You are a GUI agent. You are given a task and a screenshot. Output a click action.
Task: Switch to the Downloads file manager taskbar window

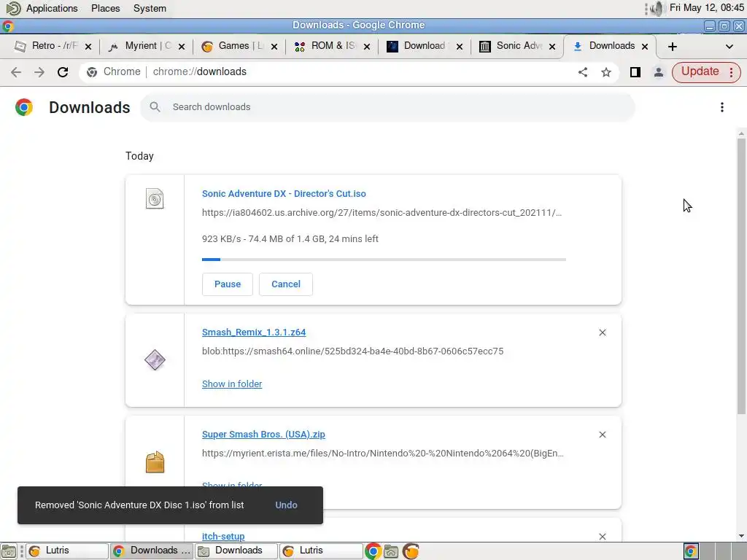(236, 551)
